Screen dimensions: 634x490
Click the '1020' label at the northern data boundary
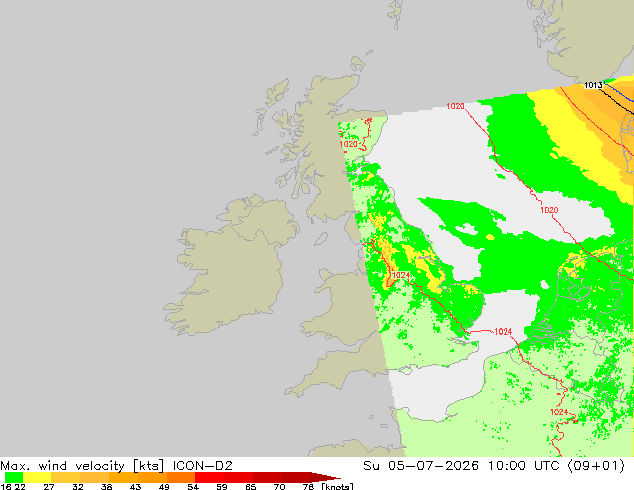[455, 106]
